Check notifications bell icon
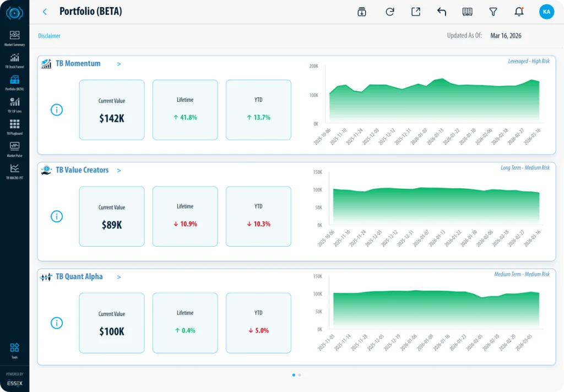 [x=518, y=12]
